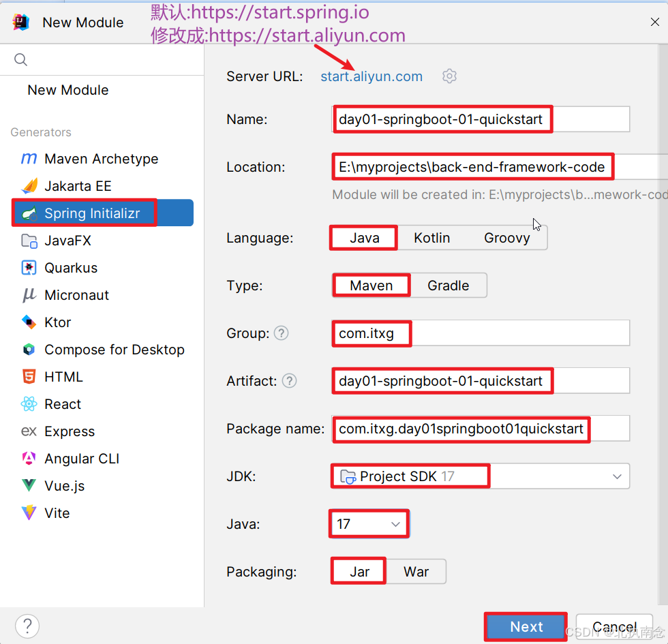Click the Compose for Desktop hexagon icon
Screen dimensions: 668x644
pos(29,350)
